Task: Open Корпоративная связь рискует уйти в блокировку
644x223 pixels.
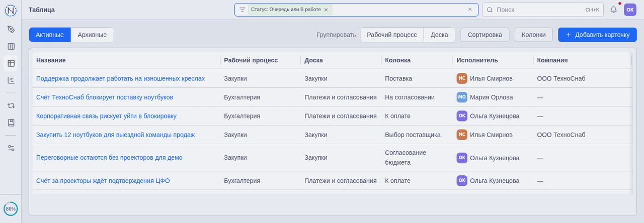Action: (106, 116)
